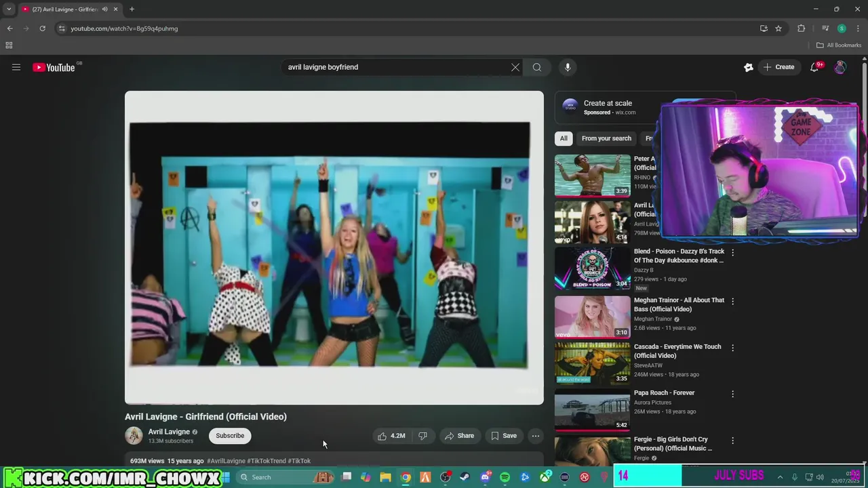Open Spotify from the taskbar

tap(505, 477)
